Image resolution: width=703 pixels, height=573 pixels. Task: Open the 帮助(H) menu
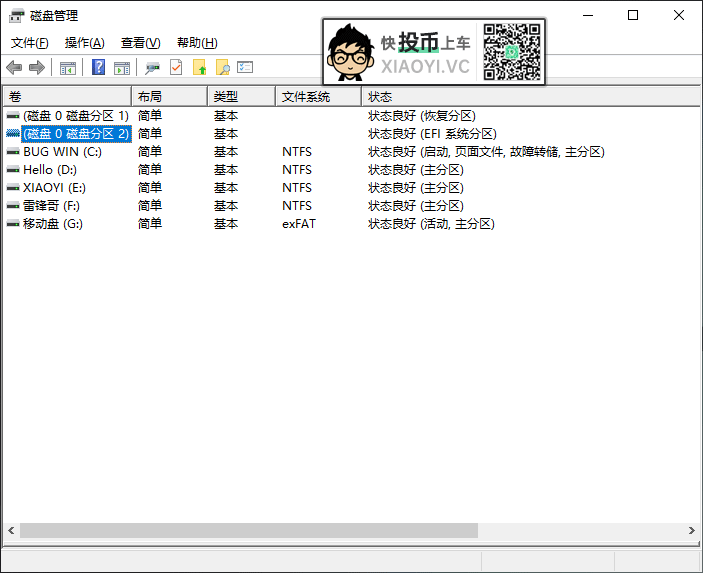[x=196, y=43]
